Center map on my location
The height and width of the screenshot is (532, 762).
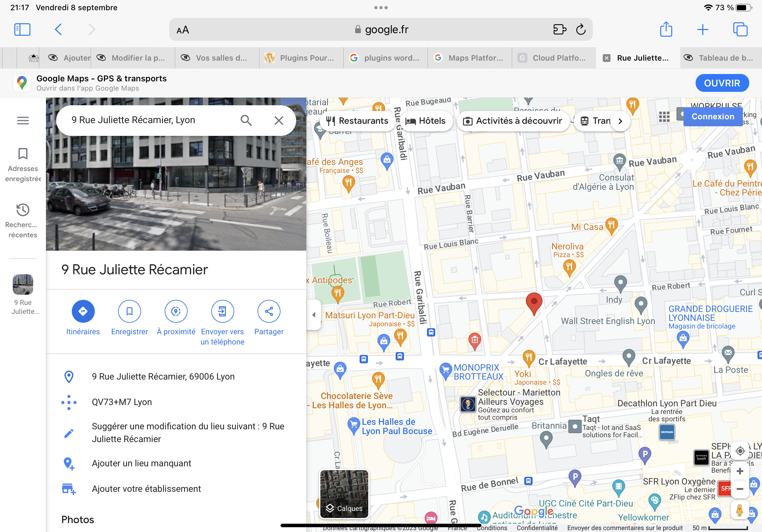click(x=740, y=451)
